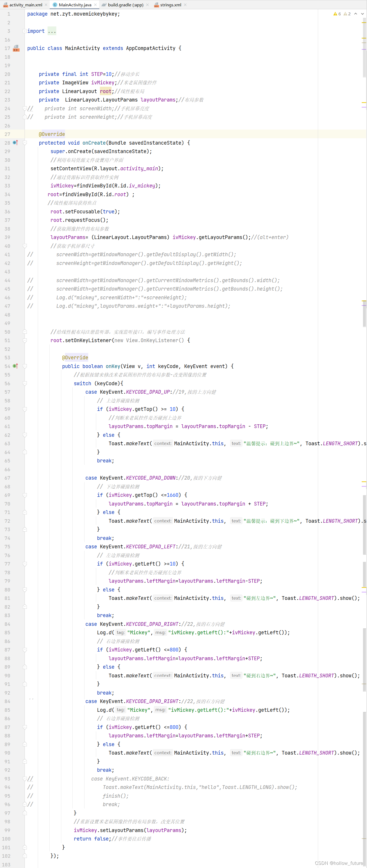Click 'requestFocus' on line 37
Image resolution: width=367 pixels, height=868 pixels.
[x=82, y=220]
